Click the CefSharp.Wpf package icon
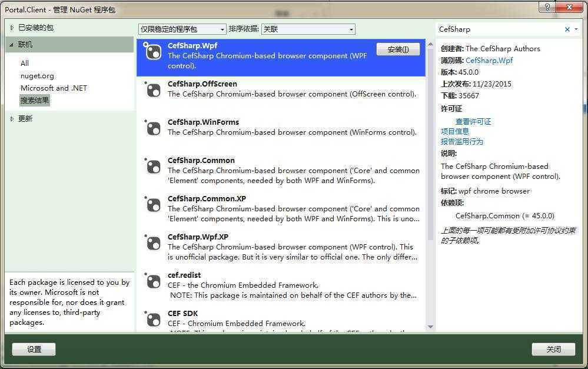The image size is (588, 369). click(x=152, y=52)
